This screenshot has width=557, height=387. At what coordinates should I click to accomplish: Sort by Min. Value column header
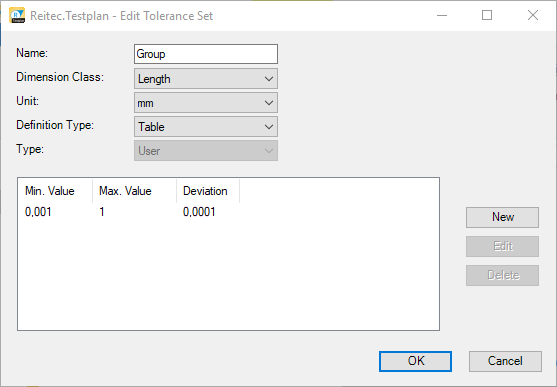55,191
